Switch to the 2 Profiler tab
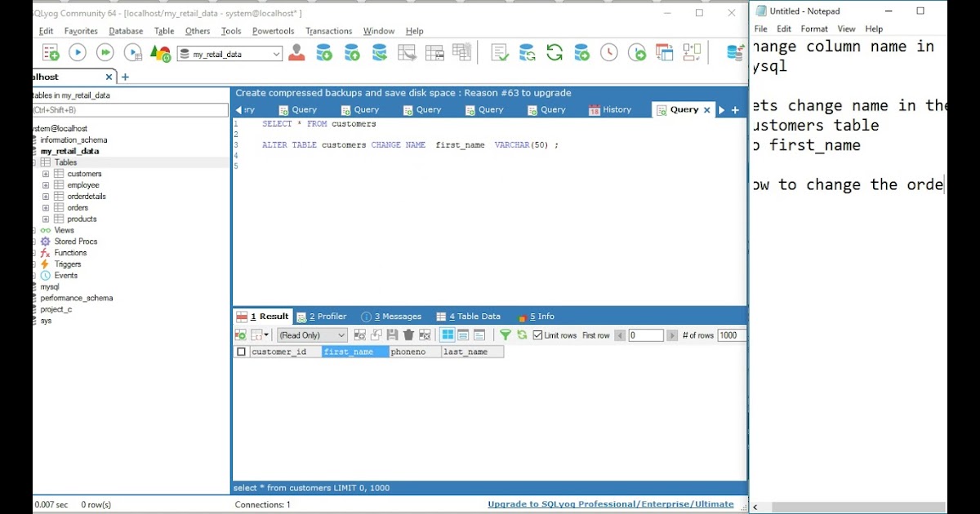 tap(322, 317)
